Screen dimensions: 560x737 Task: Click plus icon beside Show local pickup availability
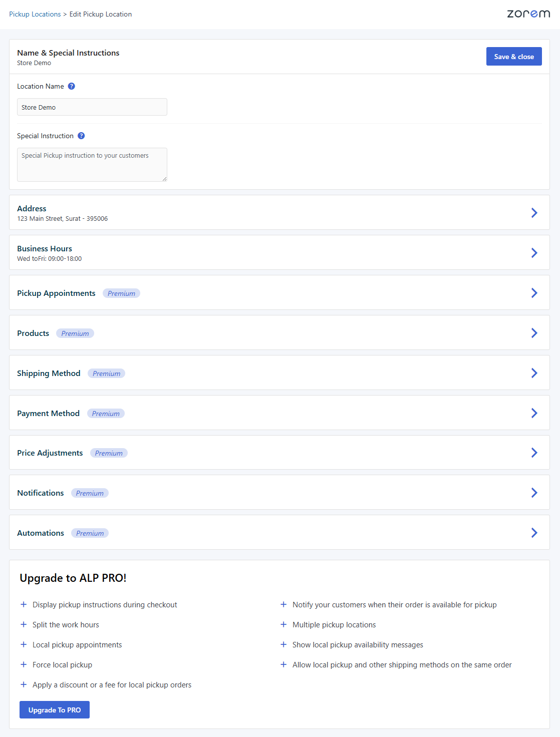284,644
